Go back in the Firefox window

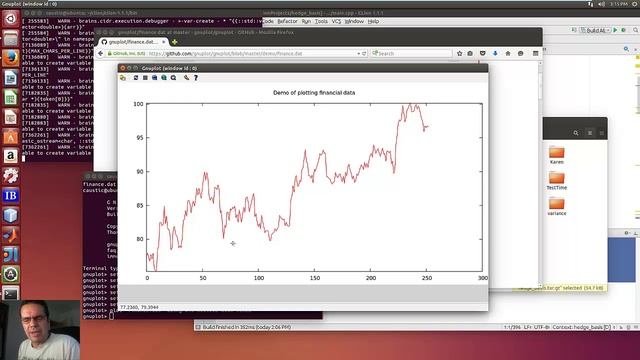pos(101,53)
